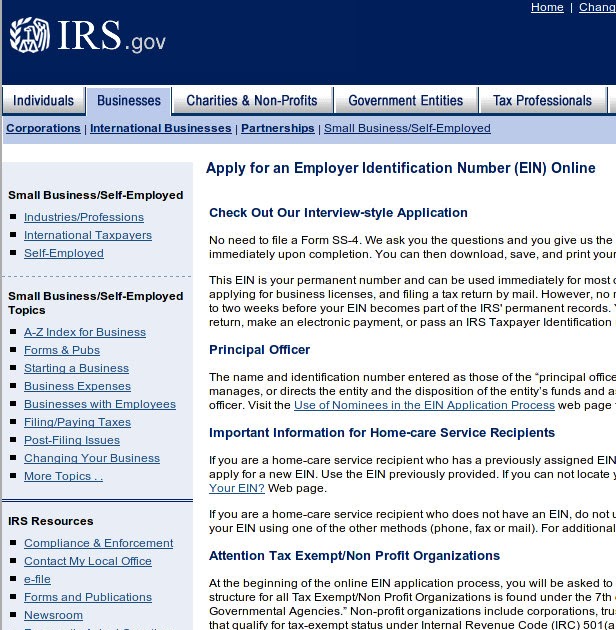Image resolution: width=616 pixels, height=630 pixels.
Task: Open the Tax Professionals tab
Action: (x=542, y=100)
